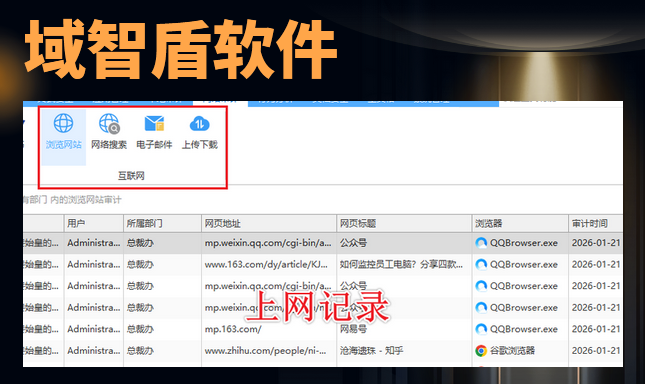Screen dimensions: 645x384
Task: Click the 上传下载 cloud icon
Action: coord(200,123)
